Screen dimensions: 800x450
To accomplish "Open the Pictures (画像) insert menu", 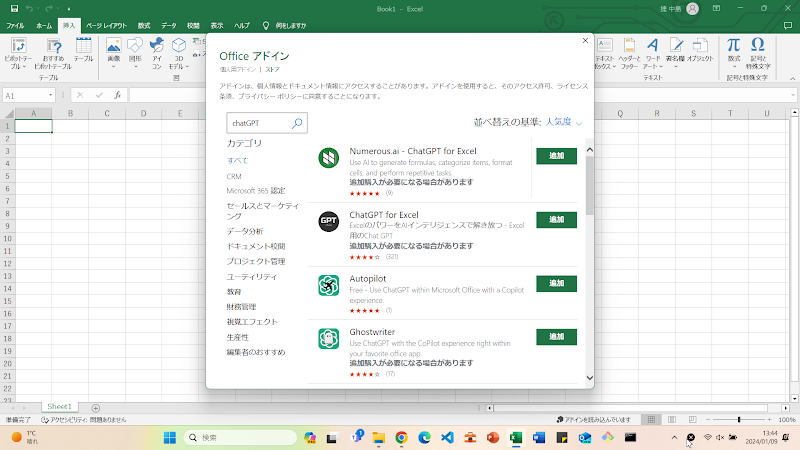I will tap(113, 53).
